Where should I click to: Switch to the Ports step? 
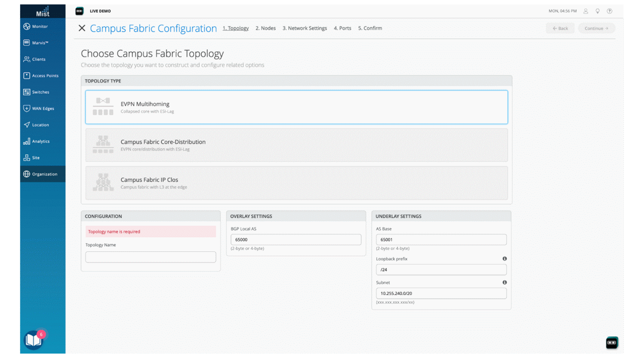[342, 28]
